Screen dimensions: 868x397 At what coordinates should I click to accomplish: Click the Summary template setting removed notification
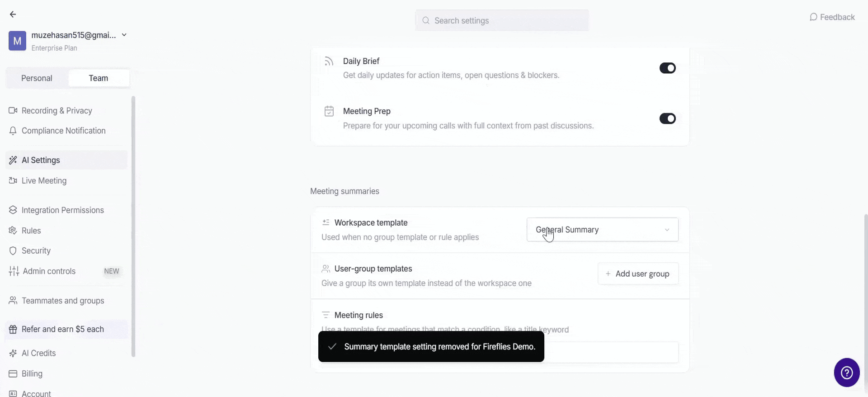click(x=431, y=347)
